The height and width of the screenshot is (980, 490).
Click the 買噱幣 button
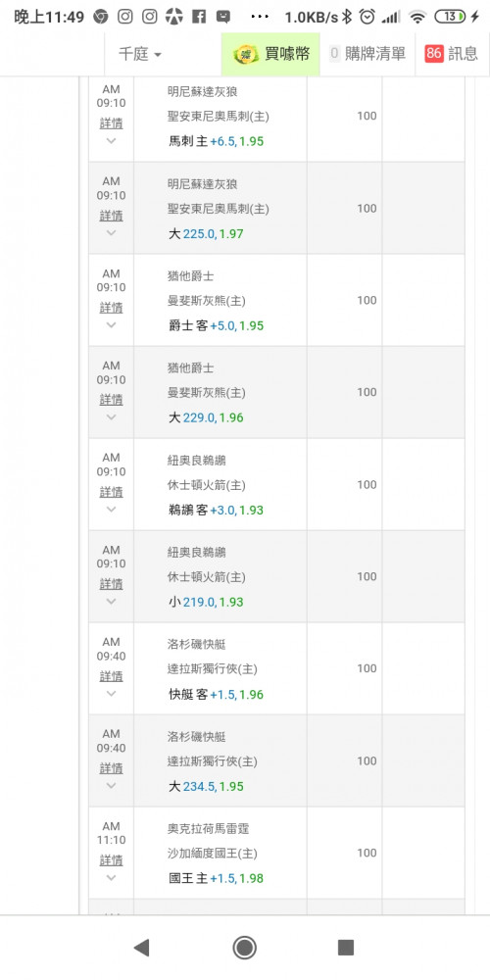pos(270,54)
